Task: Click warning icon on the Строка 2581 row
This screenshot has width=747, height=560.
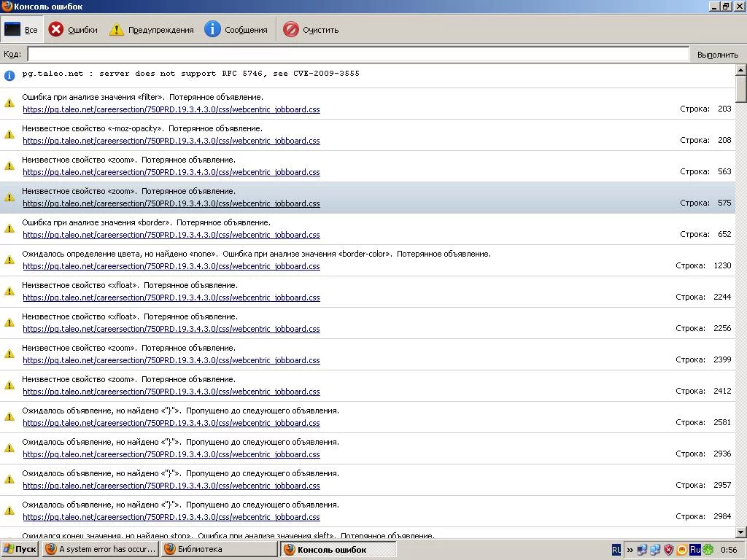Action: pos(9,416)
